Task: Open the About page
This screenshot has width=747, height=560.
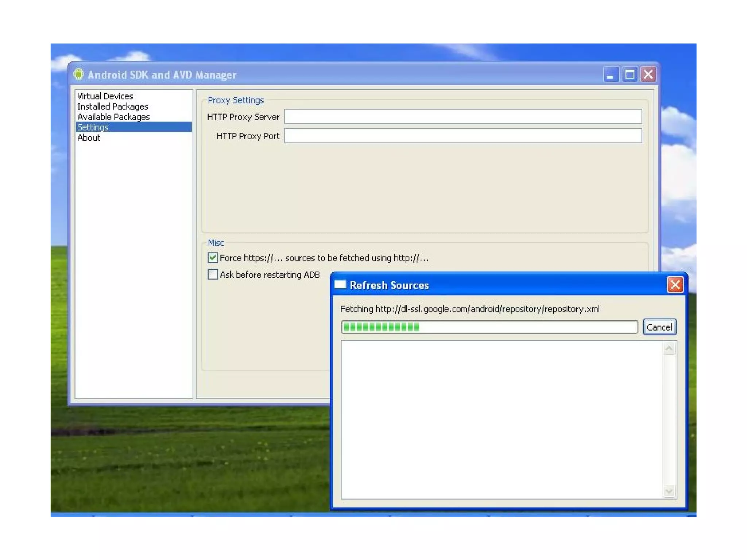Action: [89, 138]
